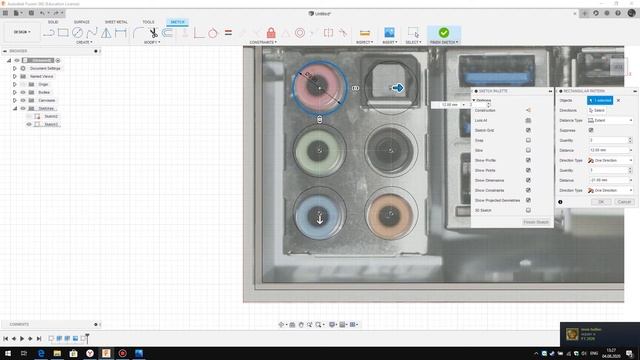Screen dimensions: 640x360
Task: Click the Select tool icon
Action: 413,33
